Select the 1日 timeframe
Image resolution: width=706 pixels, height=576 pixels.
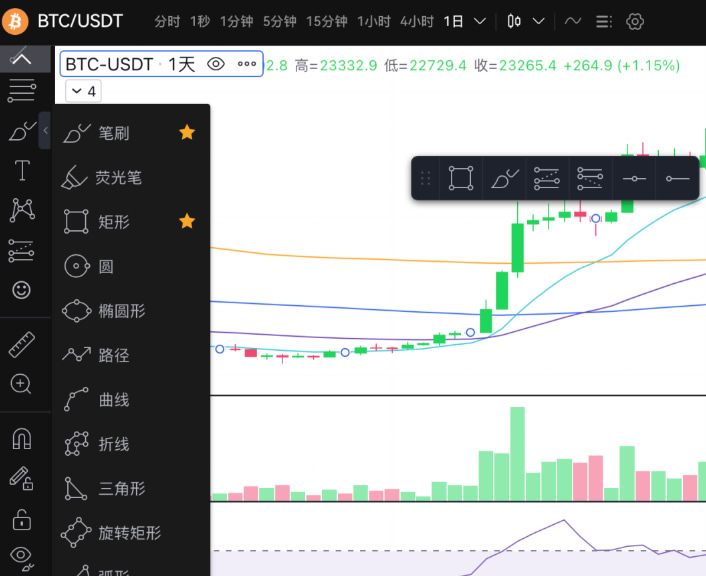coord(453,21)
